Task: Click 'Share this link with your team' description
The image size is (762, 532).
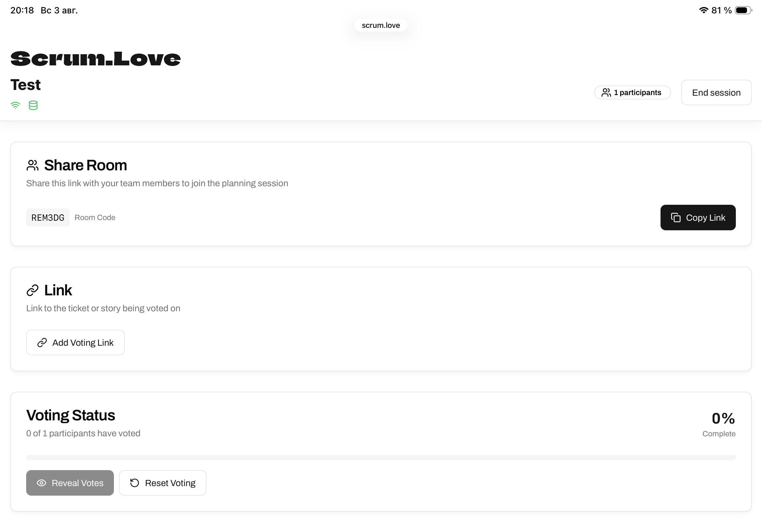Action: [x=157, y=183]
